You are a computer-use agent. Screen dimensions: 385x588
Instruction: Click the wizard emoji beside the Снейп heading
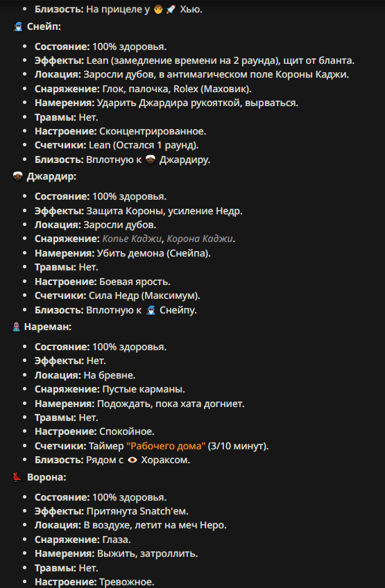point(17,26)
